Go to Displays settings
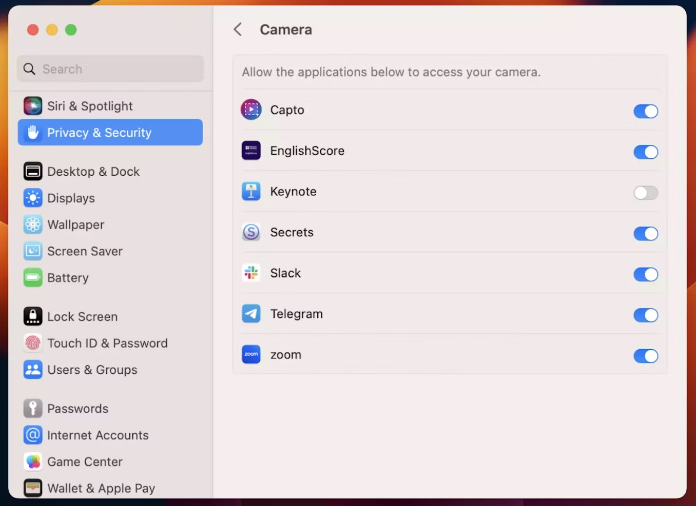 point(110,198)
